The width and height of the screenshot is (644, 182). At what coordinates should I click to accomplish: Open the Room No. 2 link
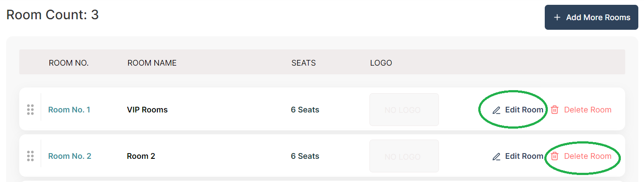tap(70, 156)
